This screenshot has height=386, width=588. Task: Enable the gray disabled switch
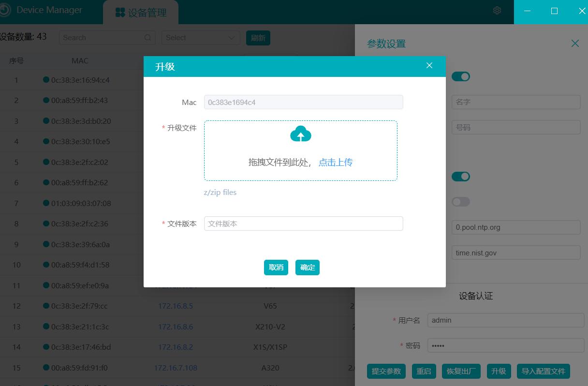click(x=461, y=201)
